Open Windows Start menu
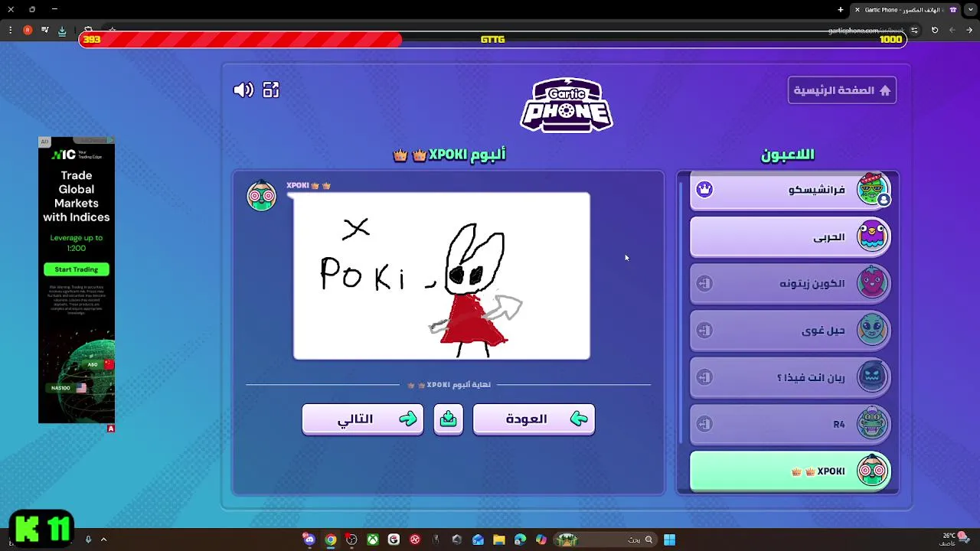Screen dimensions: 980x551 pyautogui.click(x=669, y=540)
